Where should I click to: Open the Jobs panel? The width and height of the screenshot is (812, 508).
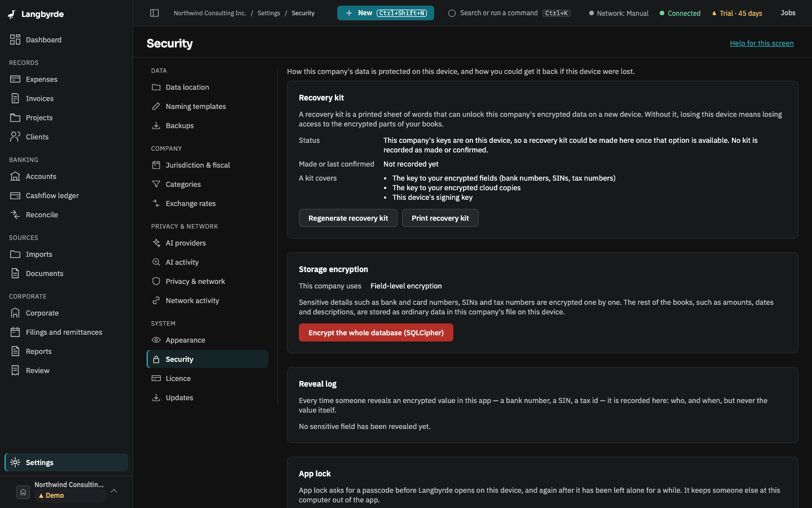click(x=788, y=13)
